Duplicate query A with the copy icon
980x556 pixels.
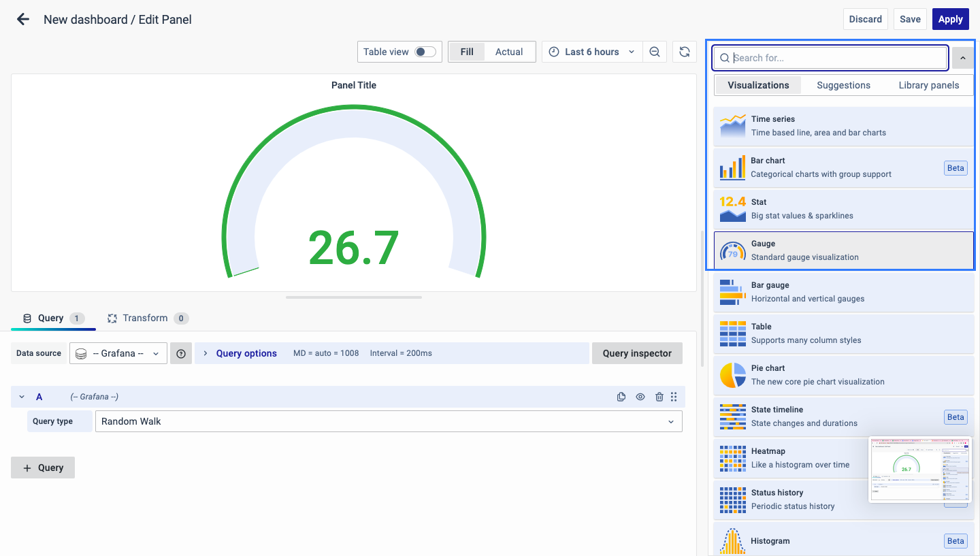(621, 397)
